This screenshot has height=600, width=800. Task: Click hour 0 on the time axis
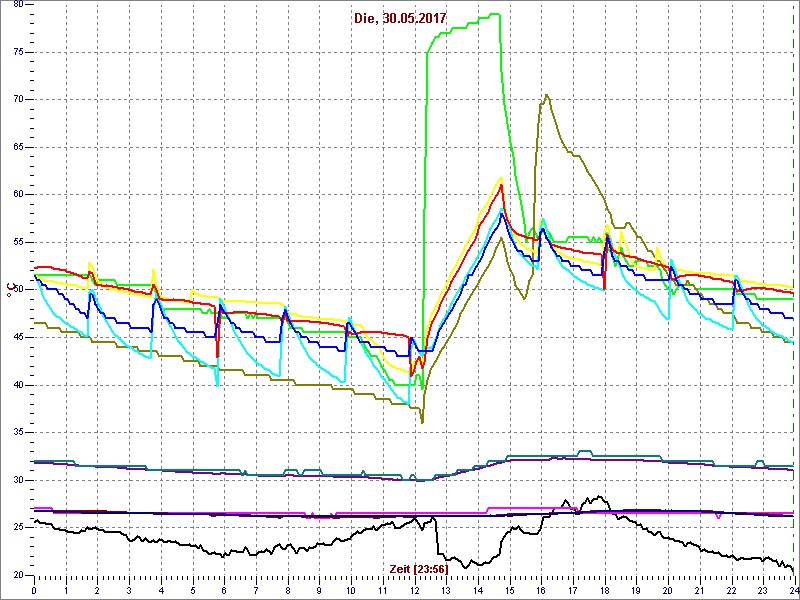tap(34, 590)
